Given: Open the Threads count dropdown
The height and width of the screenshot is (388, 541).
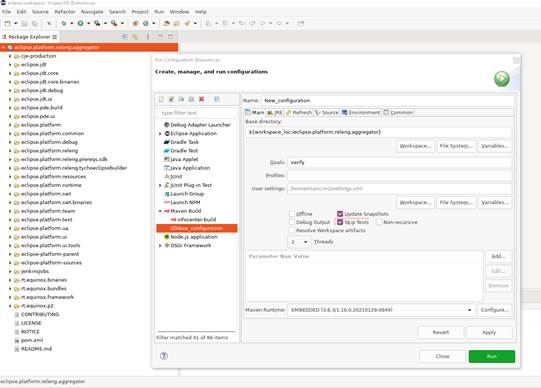Looking at the screenshot, I should click(x=299, y=242).
